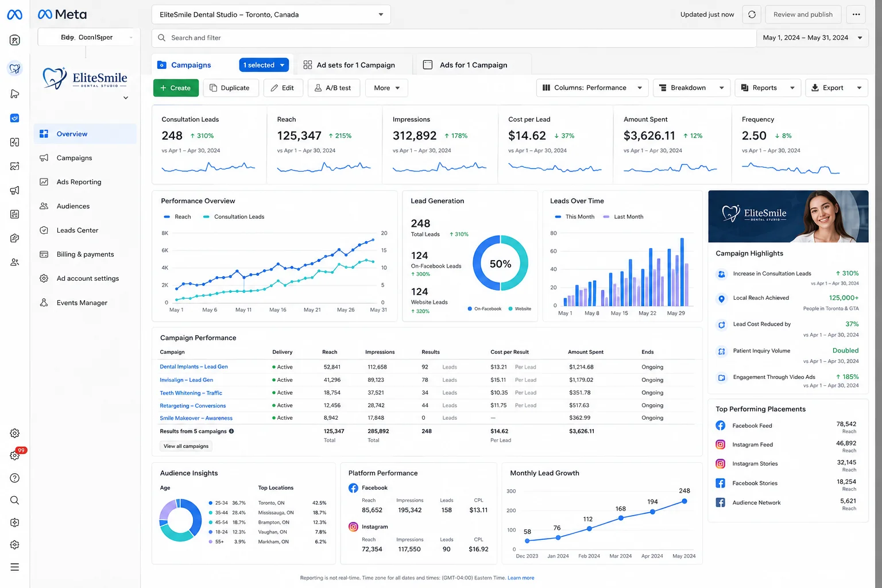Toggle the Reach legend in Performance Overview
The height and width of the screenshot is (588, 882).
click(177, 217)
